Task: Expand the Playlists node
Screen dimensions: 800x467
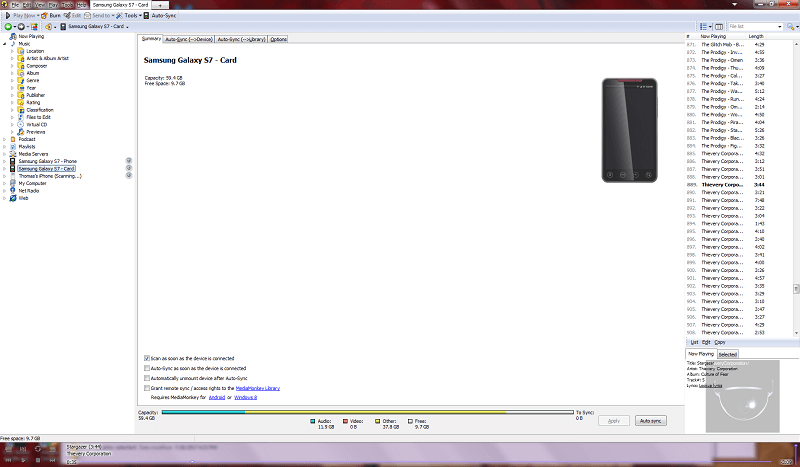Action: 5,146
